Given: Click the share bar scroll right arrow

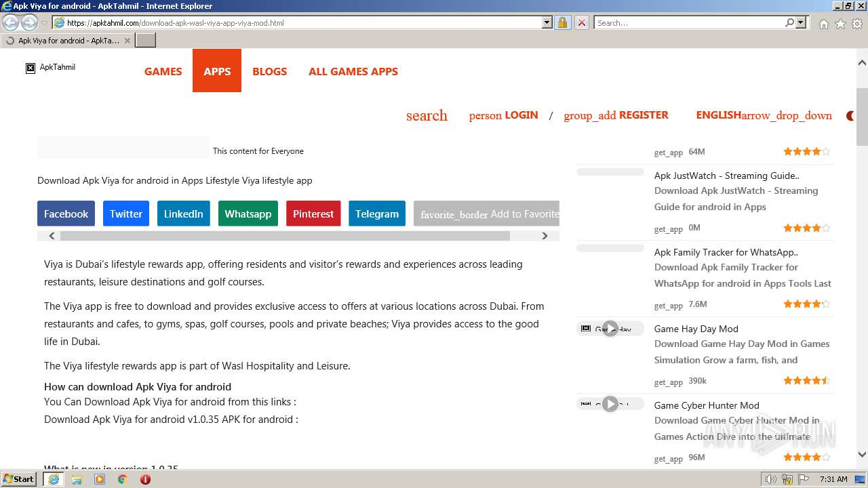Looking at the screenshot, I should pyautogui.click(x=545, y=236).
